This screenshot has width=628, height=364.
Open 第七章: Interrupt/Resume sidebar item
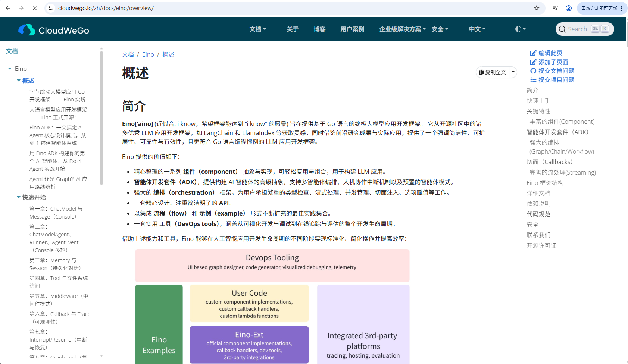coord(58,340)
